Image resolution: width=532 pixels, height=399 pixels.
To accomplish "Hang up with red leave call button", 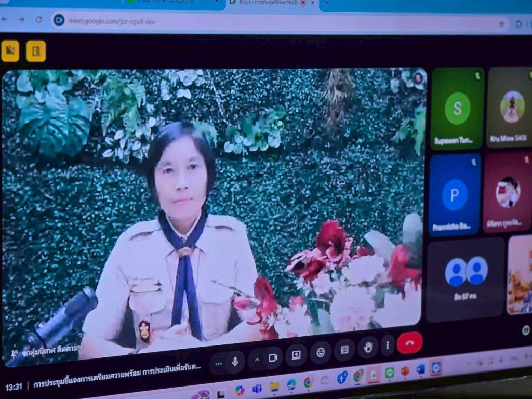I will point(410,342).
